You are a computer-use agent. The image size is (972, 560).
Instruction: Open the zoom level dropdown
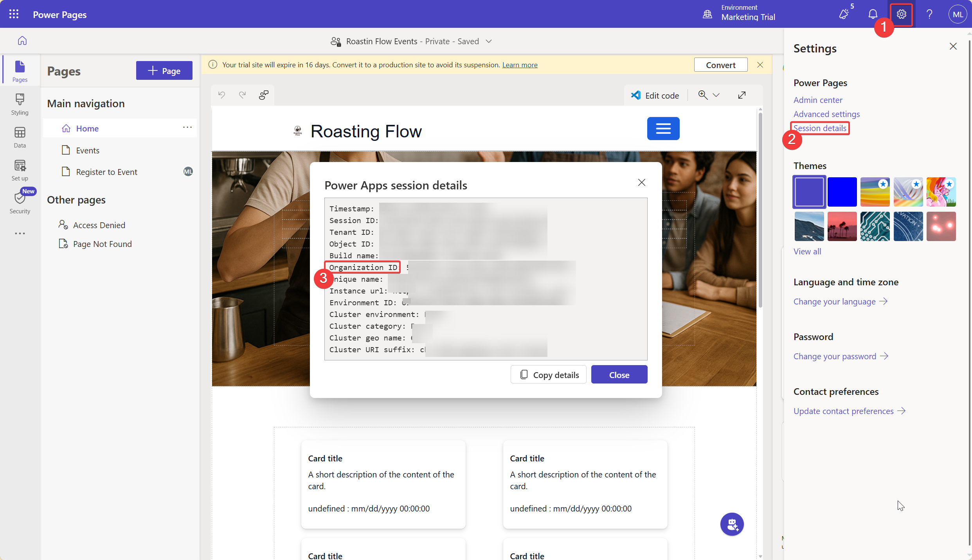717,95
